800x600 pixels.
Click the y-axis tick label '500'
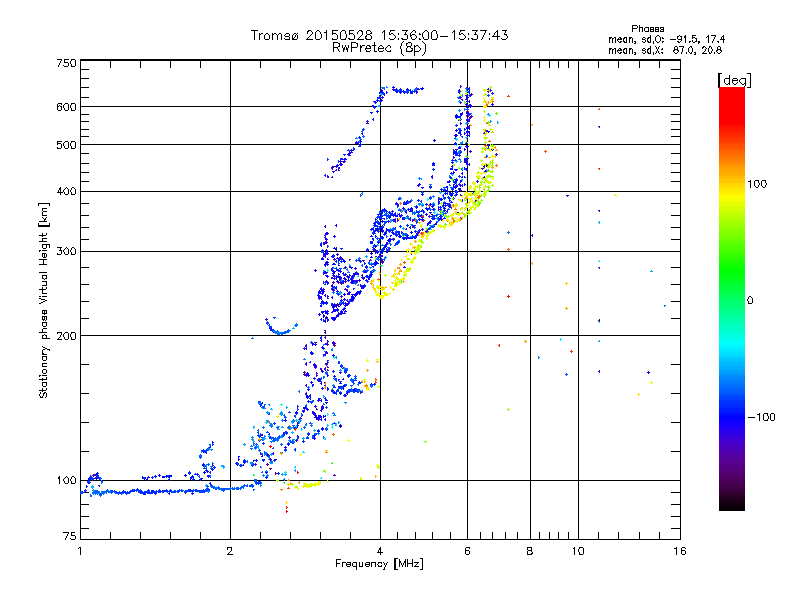(66, 145)
